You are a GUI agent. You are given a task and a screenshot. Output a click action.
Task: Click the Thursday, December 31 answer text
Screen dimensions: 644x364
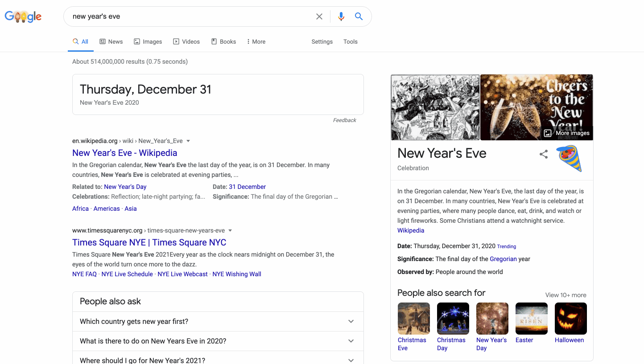[145, 89]
